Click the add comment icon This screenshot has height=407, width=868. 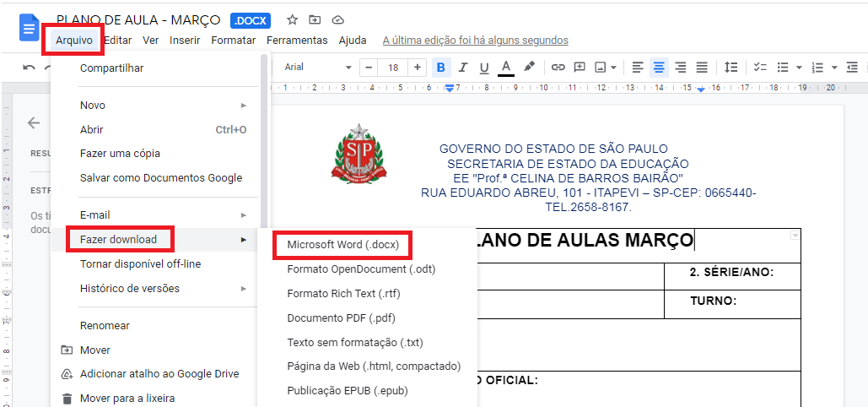pos(580,68)
